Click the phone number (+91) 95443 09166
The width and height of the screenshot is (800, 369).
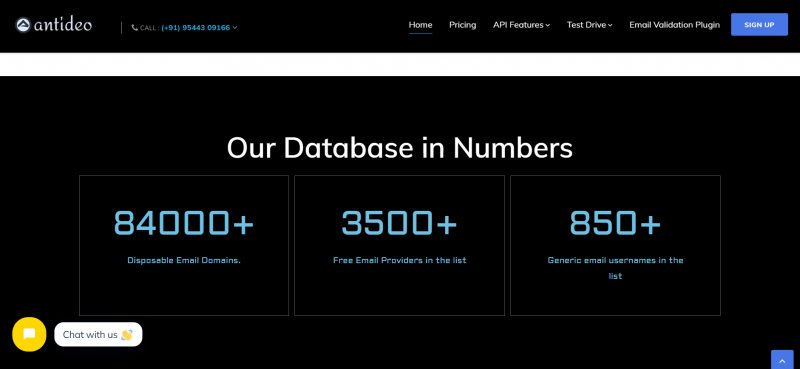pyautogui.click(x=195, y=28)
